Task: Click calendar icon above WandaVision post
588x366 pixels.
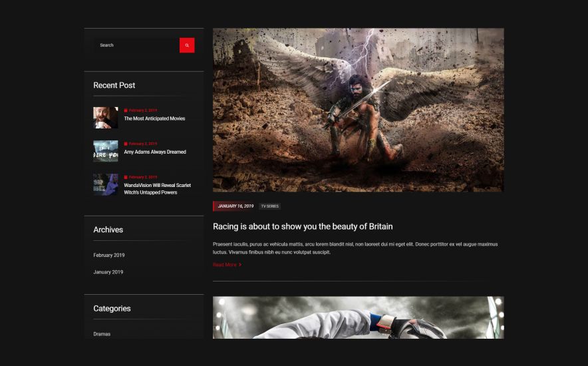Action: coord(126,177)
